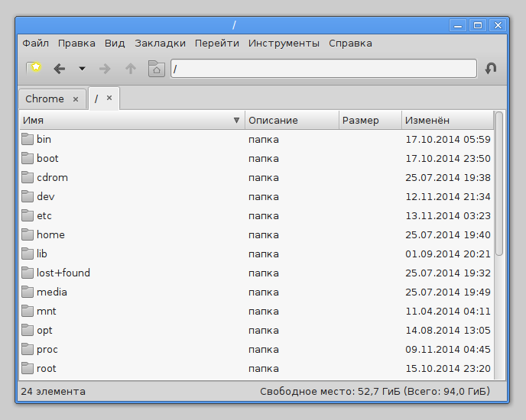Image resolution: width=526 pixels, height=420 pixels.
Task: Click the path entry field
Action: click(323, 69)
